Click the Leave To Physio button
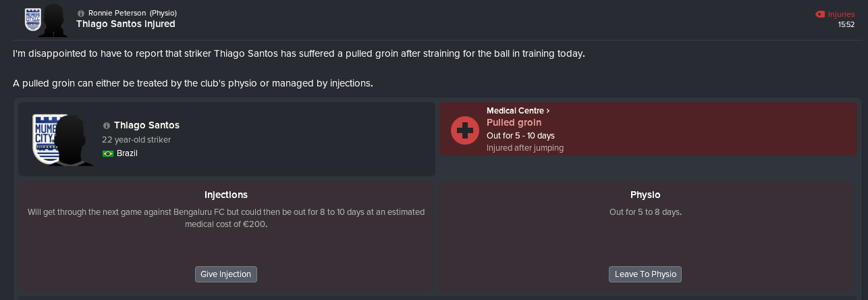The height and width of the screenshot is (300, 868). pos(645,274)
